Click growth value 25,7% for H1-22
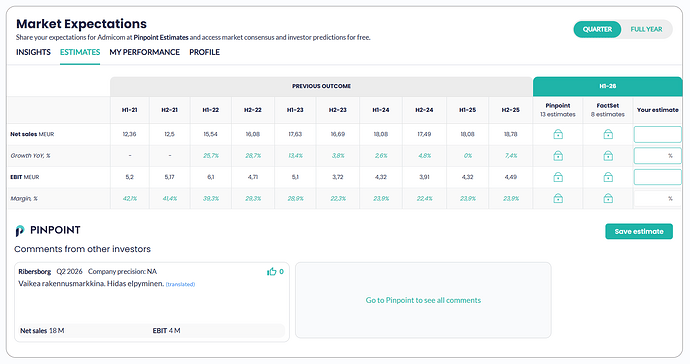This screenshot has width=690, height=364. click(x=211, y=156)
